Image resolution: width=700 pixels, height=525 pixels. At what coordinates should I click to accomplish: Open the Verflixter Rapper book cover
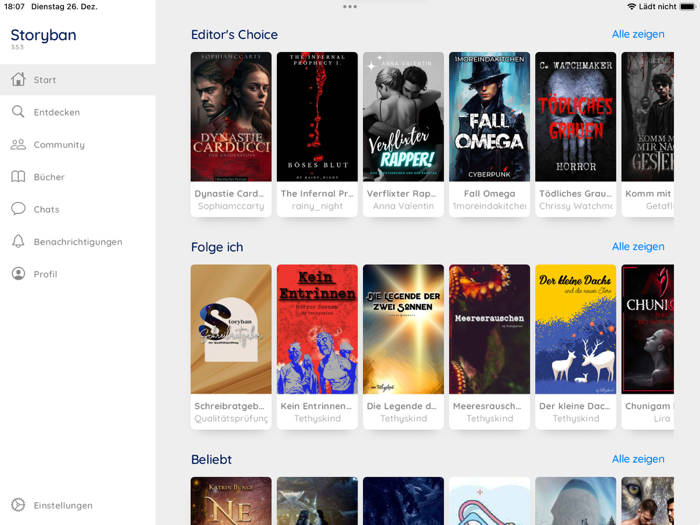403,117
